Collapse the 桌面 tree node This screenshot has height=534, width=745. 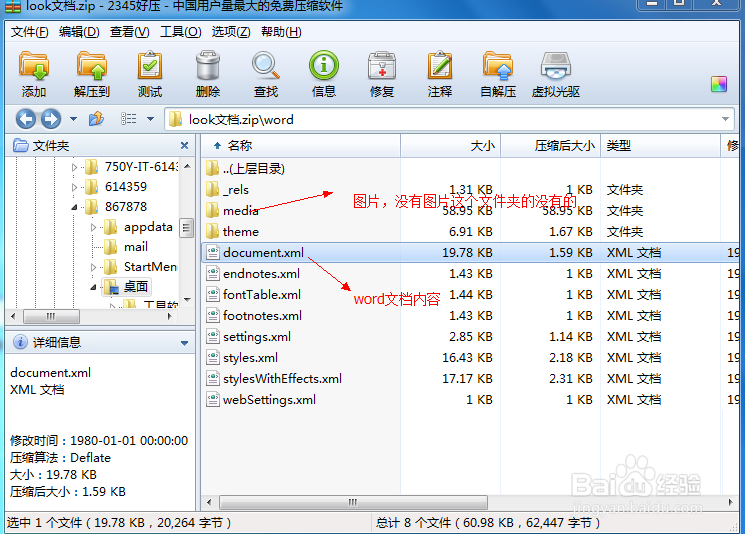[x=93, y=287]
